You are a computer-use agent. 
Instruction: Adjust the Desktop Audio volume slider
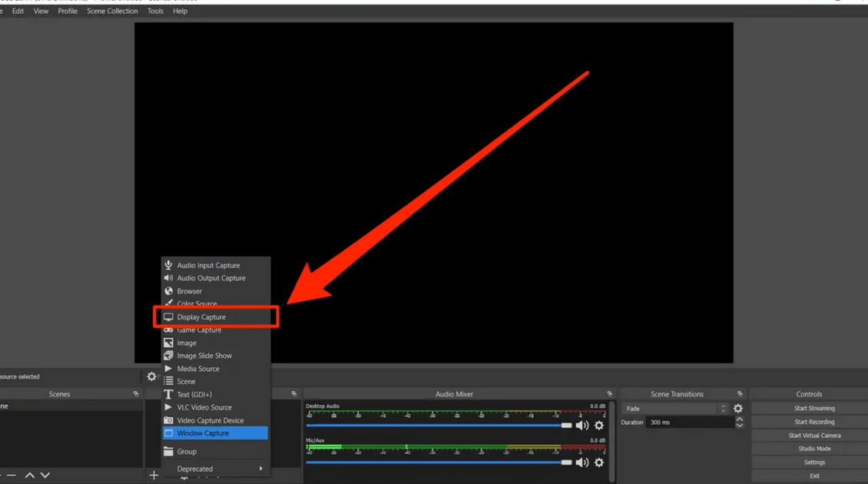[x=566, y=425]
